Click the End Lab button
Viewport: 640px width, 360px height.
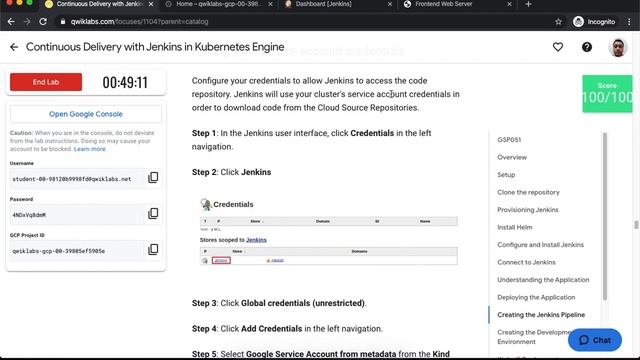46,82
